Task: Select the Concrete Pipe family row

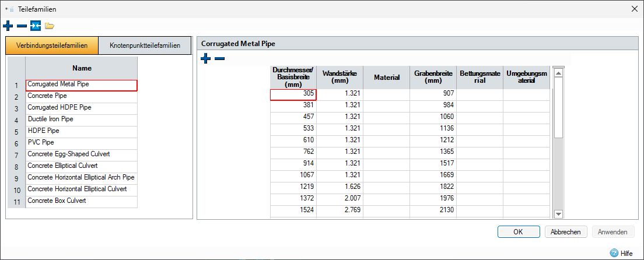Action: coord(81,97)
